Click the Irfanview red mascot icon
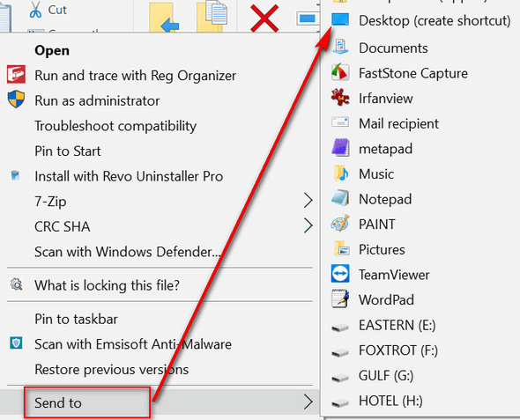The height and width of the screenshot is (420, 520). [340, 98]
